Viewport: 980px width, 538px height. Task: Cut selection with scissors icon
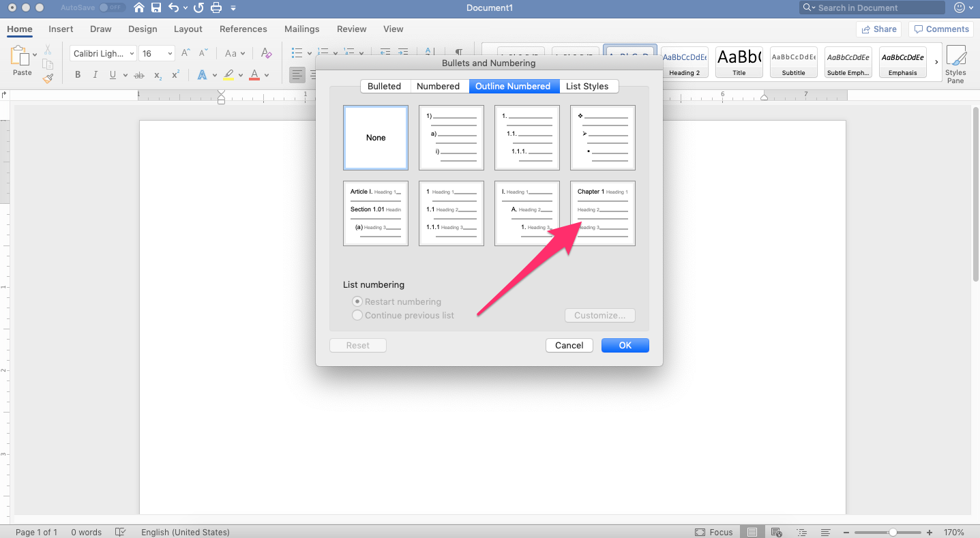click(x=48, y=50)
